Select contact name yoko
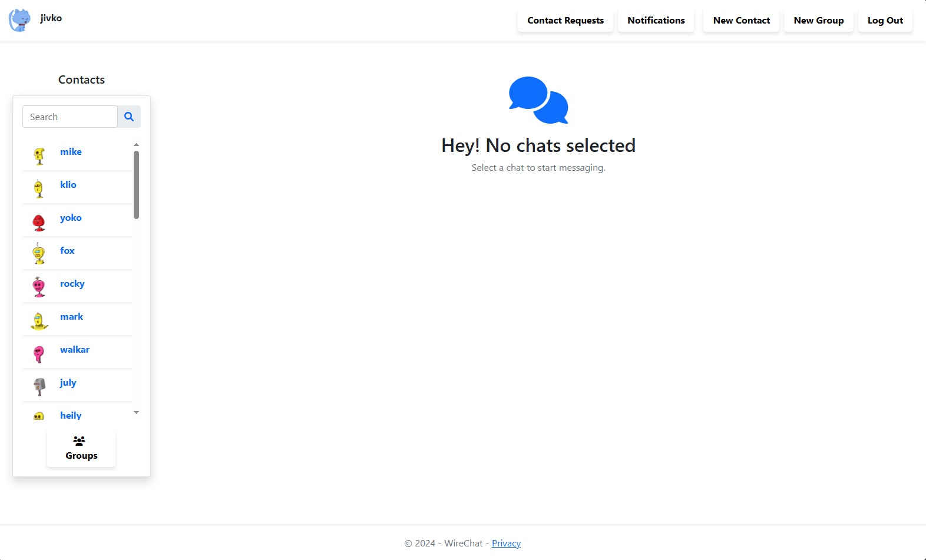The image size is (926, 560). click(71, 218)
